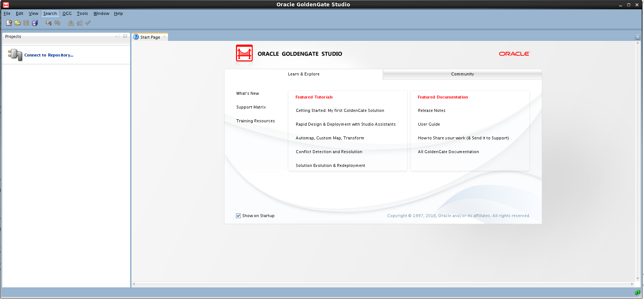The height and width of the screenshot is (300, 644).
Task: Click the Save All toolbar icon
Action: coord(35,23)
